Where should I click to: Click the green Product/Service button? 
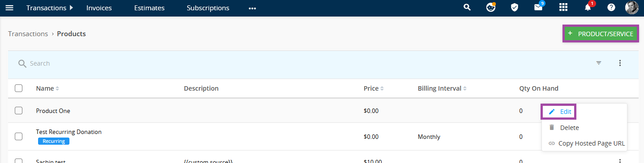[601, 33]
